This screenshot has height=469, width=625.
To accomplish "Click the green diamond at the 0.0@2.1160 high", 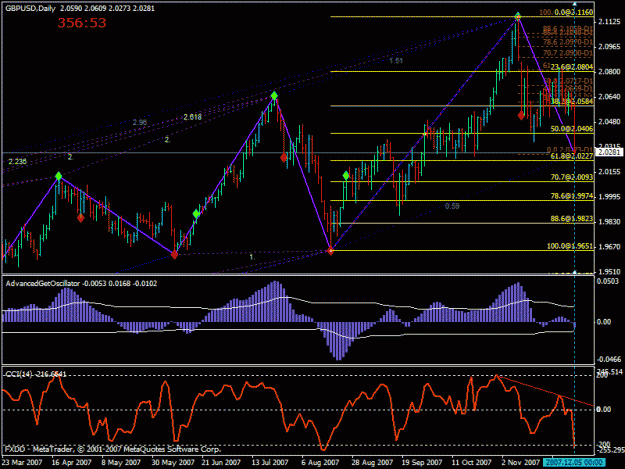I will click(x=517, y=16).
